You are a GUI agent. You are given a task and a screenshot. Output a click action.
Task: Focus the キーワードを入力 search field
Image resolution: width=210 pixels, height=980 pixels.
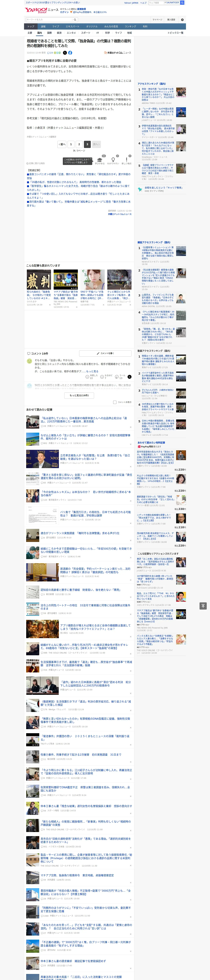[x=49, y=19]
